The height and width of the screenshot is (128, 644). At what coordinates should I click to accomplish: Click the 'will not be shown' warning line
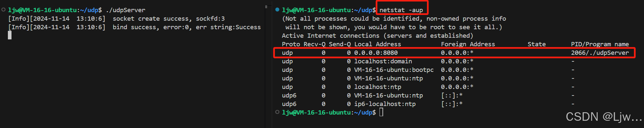(394, 27)
